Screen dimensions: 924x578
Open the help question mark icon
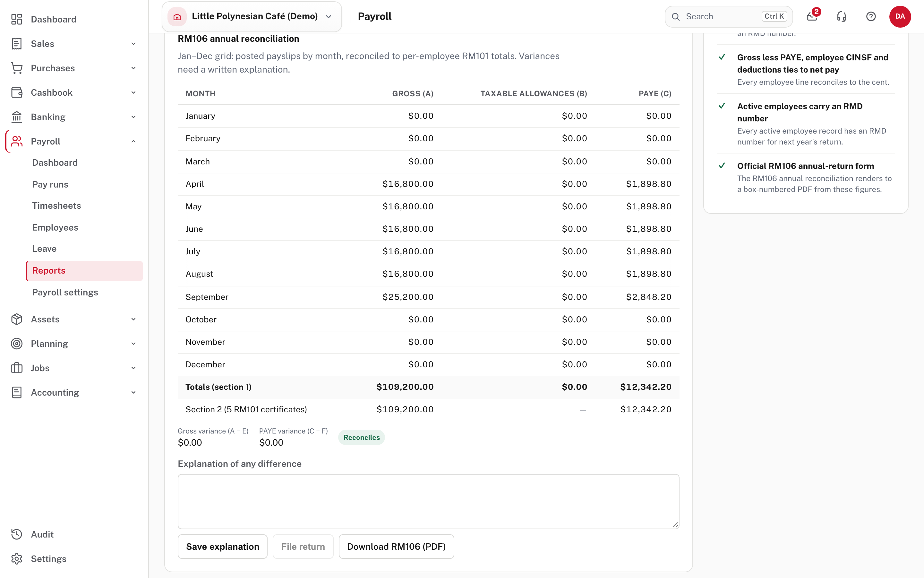(x=871, y=16)
